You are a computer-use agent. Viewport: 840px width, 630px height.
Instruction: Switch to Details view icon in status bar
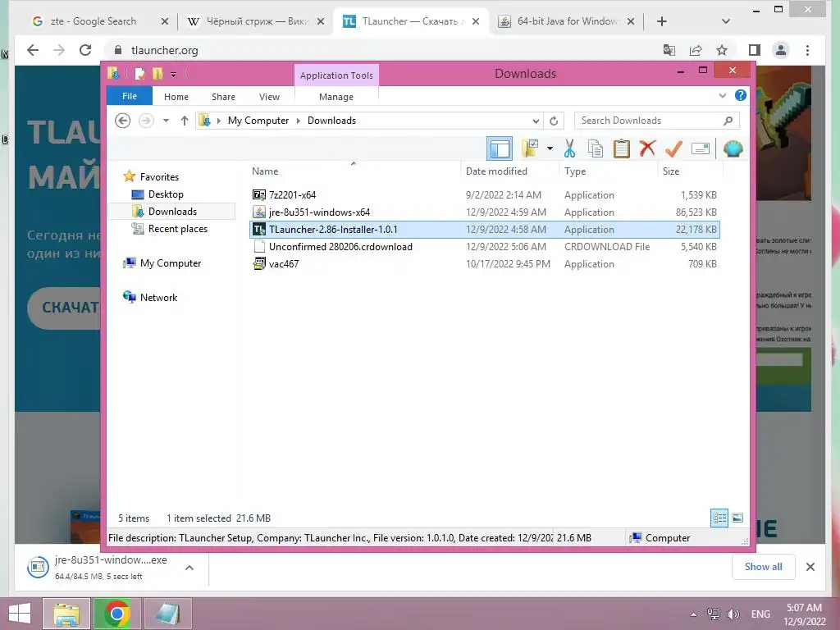[x=719, y=518]
